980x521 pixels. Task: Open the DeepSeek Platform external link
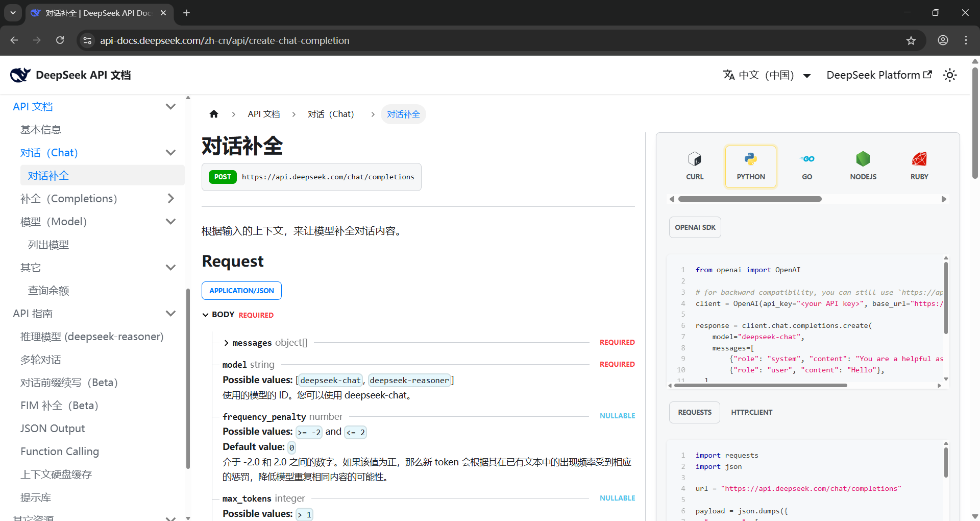click(x=879, y=75)
